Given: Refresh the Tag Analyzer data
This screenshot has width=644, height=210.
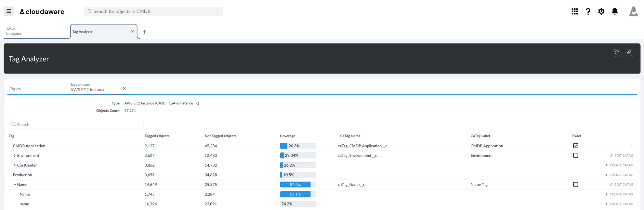Looking at the screenshot, I should 617,52.
